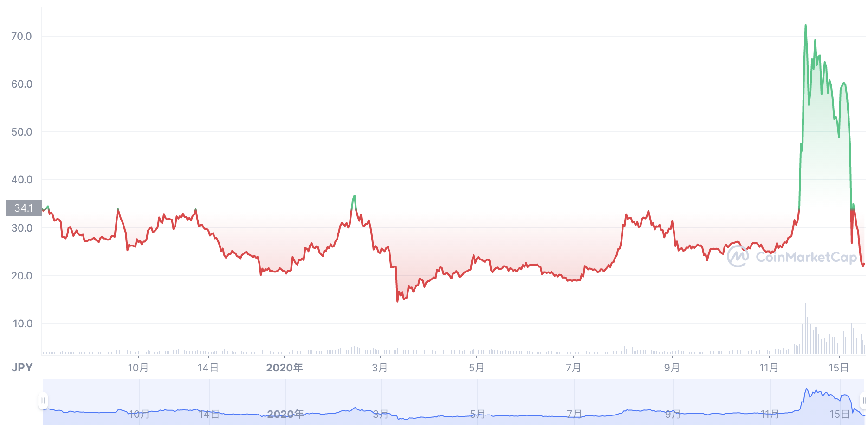
Task: Click the 10.0 axis label
Action: pos(22,324)
